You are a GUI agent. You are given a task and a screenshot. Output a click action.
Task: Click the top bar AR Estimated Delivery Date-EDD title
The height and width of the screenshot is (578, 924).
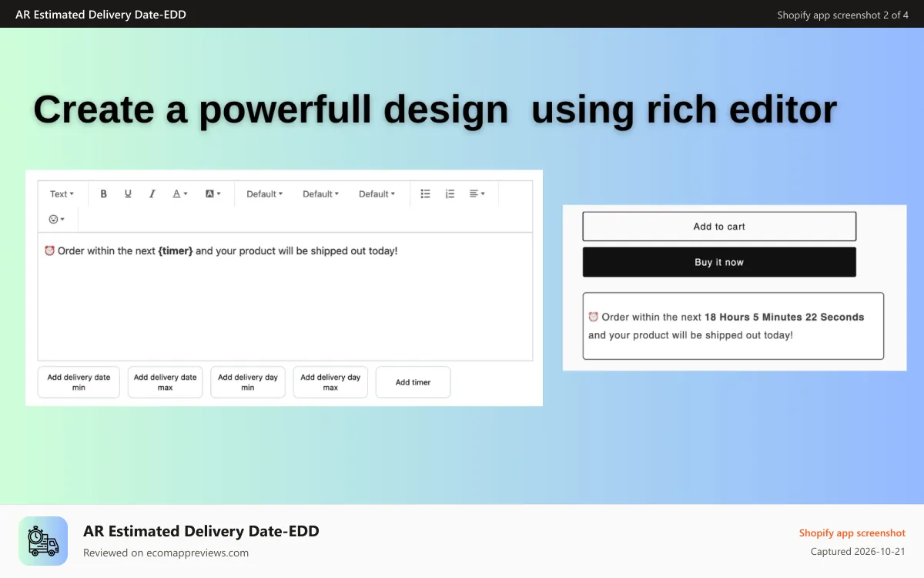(x=101, y=15)
